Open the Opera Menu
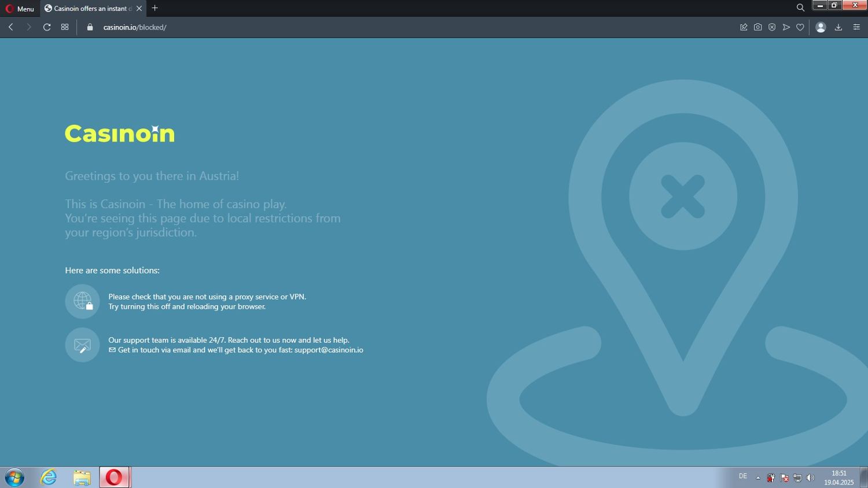The width and height of the screenshot is (868, 488). (20, 9)
